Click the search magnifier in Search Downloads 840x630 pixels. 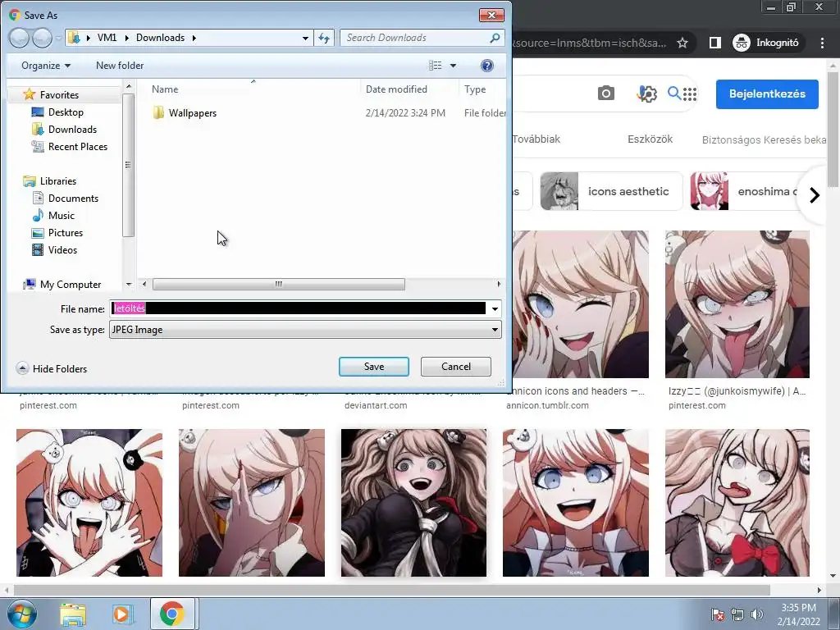point(495,38)
